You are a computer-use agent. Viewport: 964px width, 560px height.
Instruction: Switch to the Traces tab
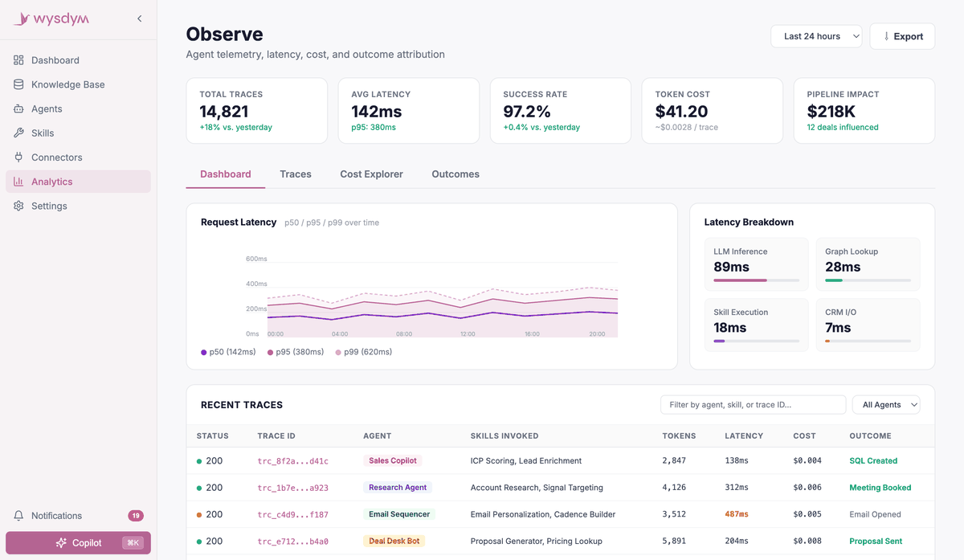(x=296, y=174)
